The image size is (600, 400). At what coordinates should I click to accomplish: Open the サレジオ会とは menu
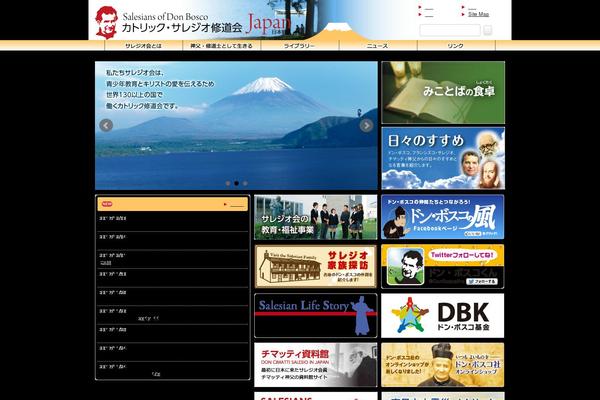pos(143,46)
